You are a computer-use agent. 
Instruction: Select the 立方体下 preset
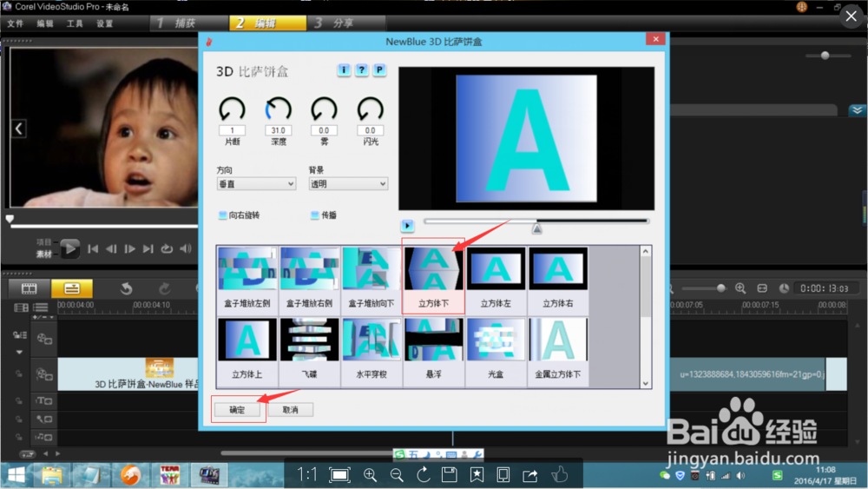click(x=433, y=279)
